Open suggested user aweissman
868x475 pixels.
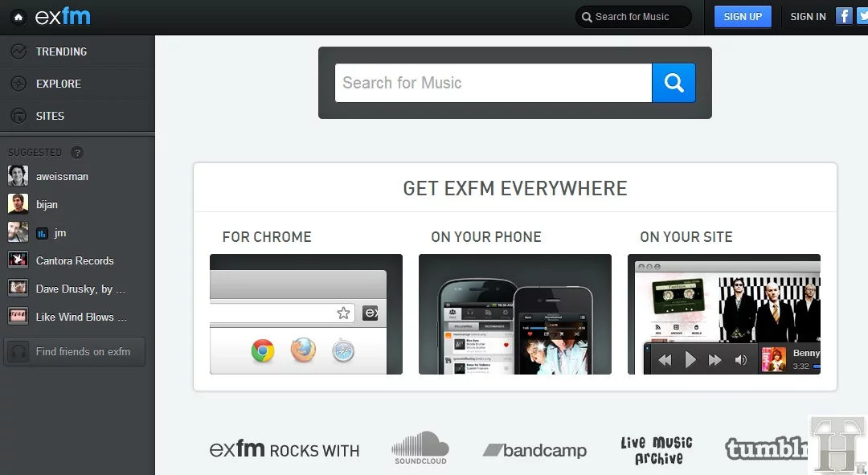tap(62, 176)
